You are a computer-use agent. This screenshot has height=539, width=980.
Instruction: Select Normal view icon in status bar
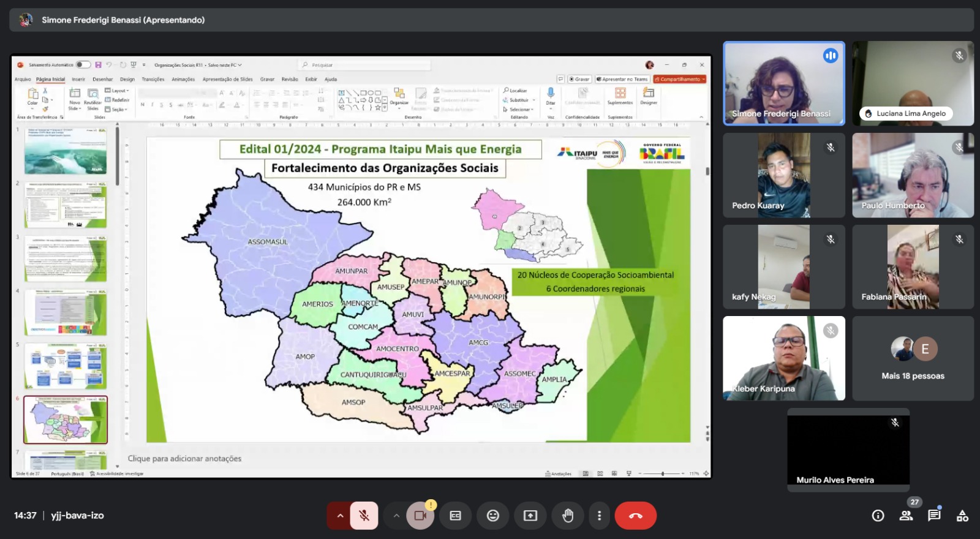[x=586, y=473]
